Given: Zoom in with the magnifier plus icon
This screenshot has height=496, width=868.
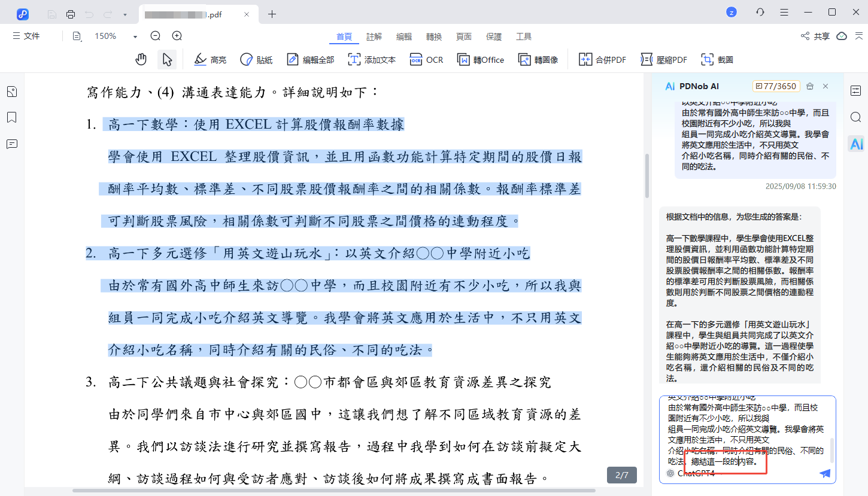Looking at the screenshot, I should pos(176,36).
